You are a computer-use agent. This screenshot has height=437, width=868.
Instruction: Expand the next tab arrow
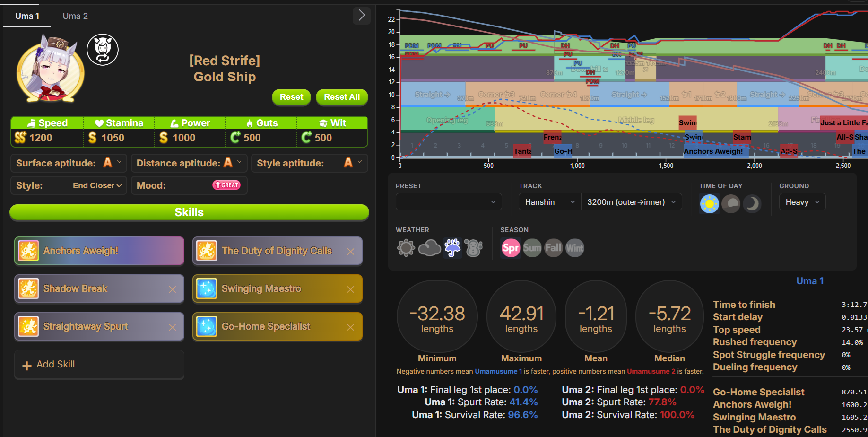point(362,15)
